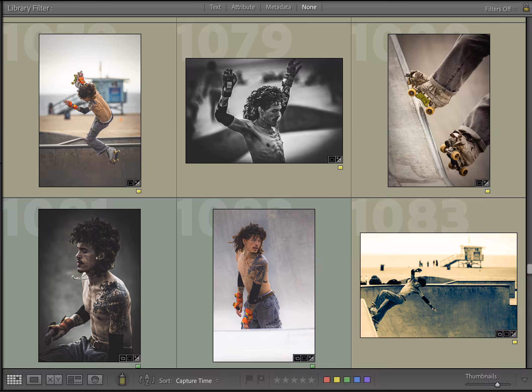Click collection badge on sepia skate bowl photo
This screenshot has height=392, width=532.
coord(499,334)
